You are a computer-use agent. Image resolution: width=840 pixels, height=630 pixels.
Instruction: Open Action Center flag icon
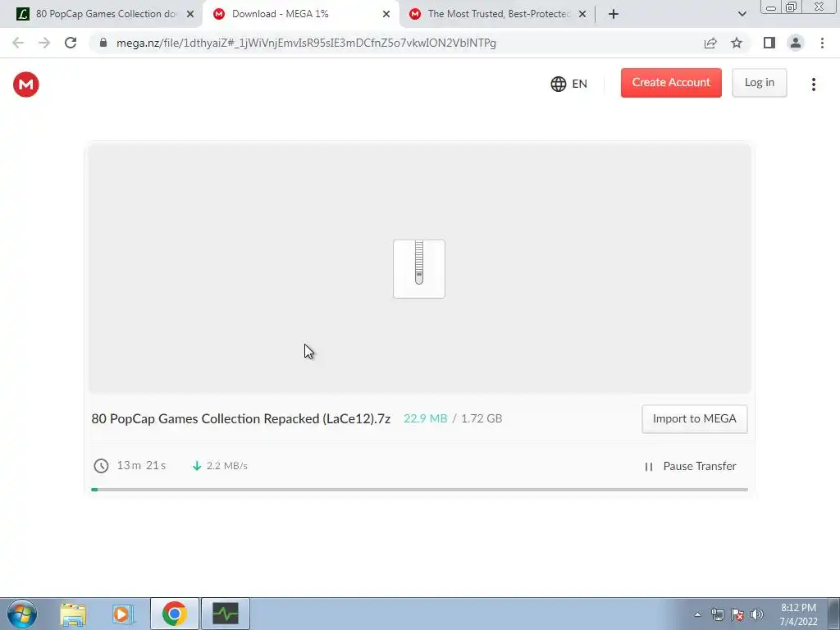pyautogui.click(x=737, y=614)
